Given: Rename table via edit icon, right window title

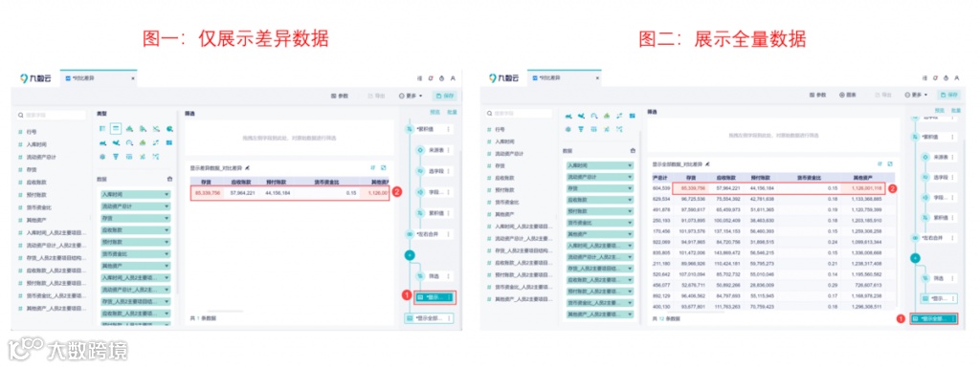Looking at the screenshot, I should point(707,164).
